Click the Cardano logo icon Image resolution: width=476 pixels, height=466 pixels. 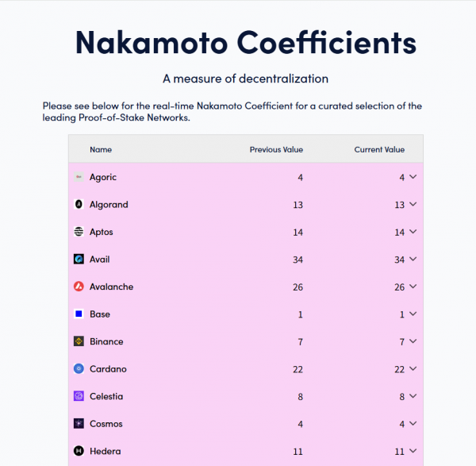tap(79, 369)
